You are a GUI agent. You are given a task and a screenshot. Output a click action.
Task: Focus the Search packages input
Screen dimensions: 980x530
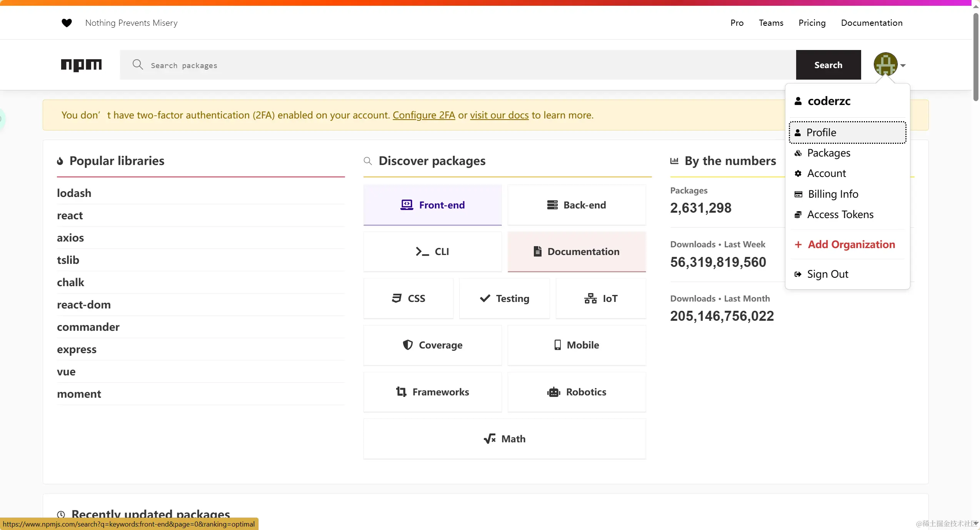pos(462,65)
